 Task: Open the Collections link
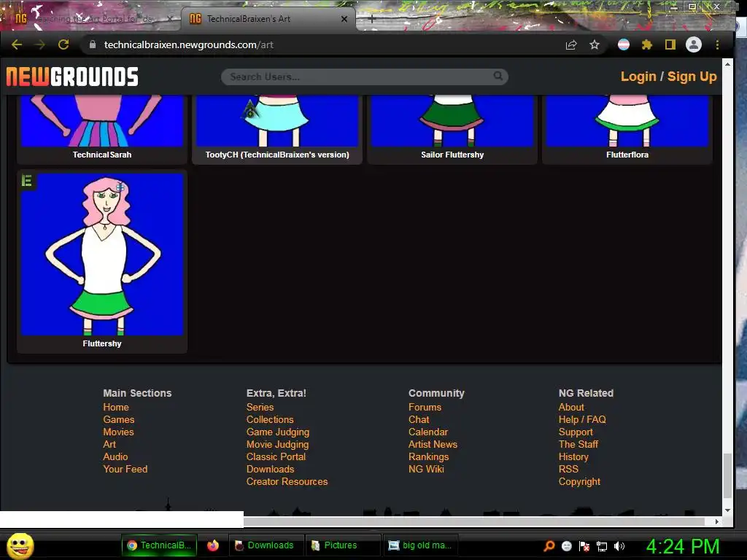coord(270,419)
